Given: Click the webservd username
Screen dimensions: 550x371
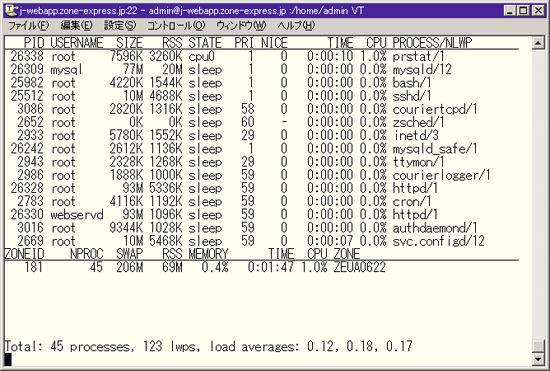Looking at the screenshot, I should point(77,215).
